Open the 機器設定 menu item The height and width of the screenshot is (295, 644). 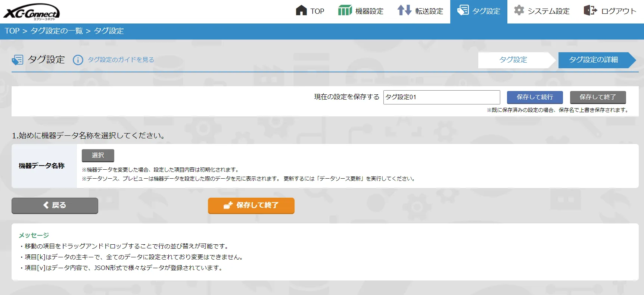coord(361,11)
